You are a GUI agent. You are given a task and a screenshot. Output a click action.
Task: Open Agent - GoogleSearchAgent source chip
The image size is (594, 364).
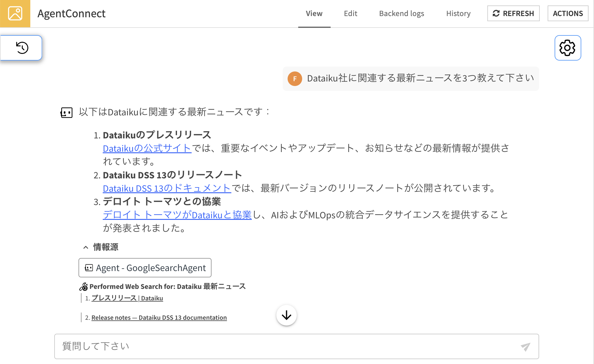145,268
